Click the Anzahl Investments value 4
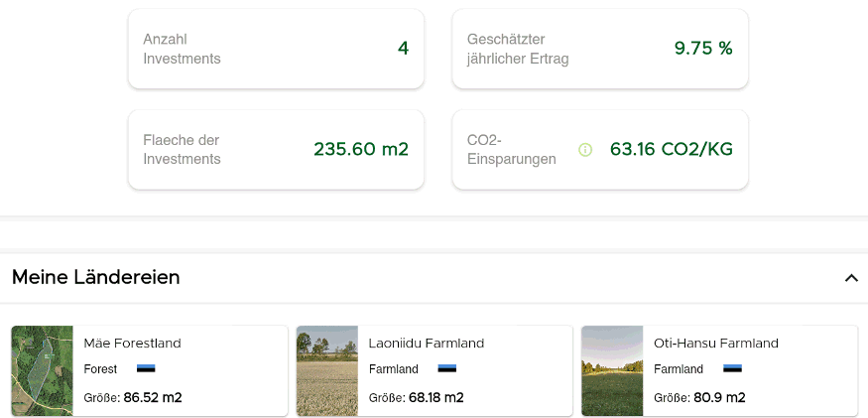The height and width of the screenshot is (418, 868). pos(403,49)
